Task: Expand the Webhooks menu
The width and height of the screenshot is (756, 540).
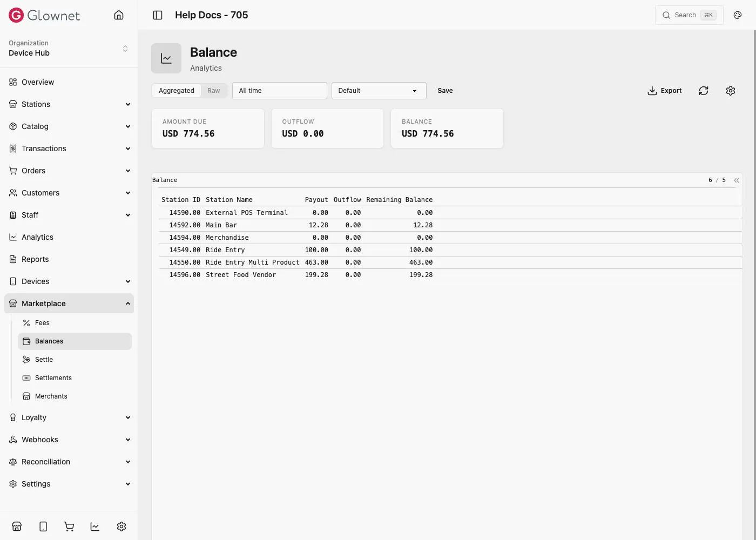Action: tap(69, 440)
